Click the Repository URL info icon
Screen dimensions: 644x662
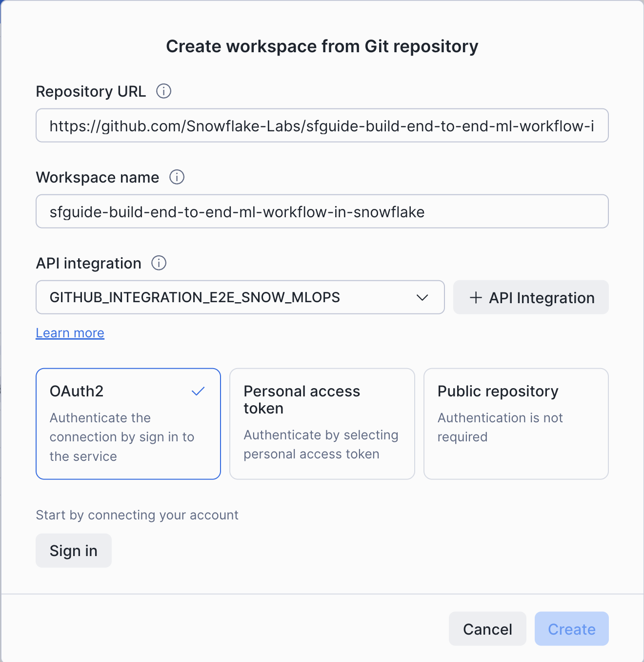[x=163, y=91]
